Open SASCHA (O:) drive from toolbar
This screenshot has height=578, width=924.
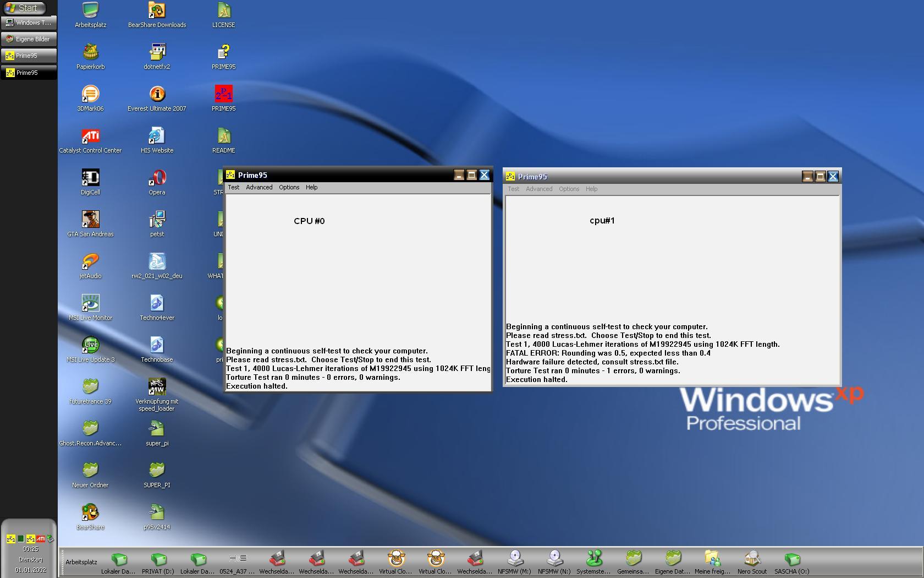[x=792, y=563]
